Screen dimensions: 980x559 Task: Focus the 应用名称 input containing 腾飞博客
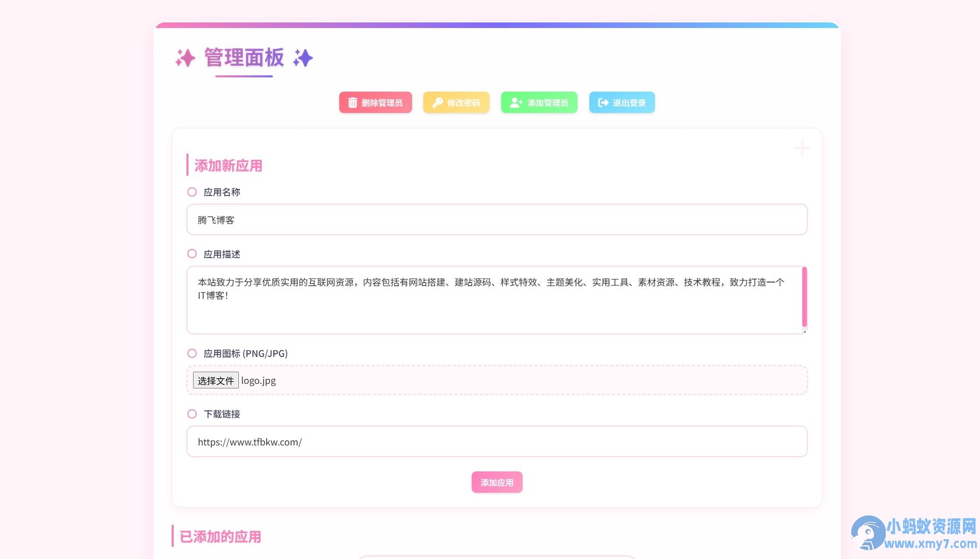click(x=497, y=219)
